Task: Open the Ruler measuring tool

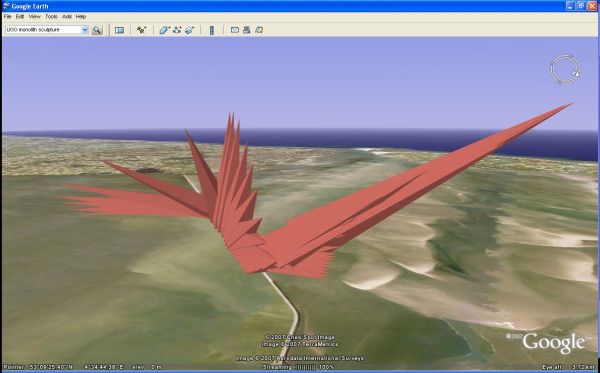Action: click(x=212, y=30)
